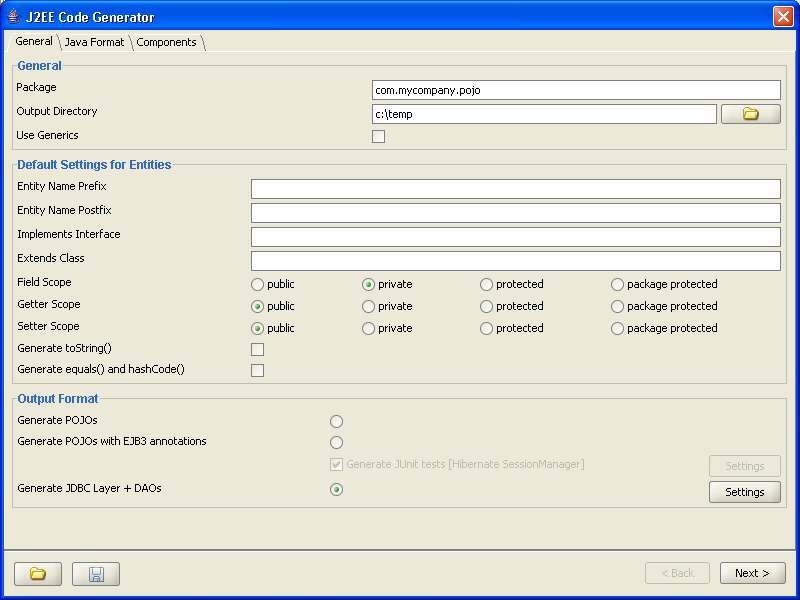This screenshot has height=600, width=800.
Task: Click the Next > button
Action: point(752,573)
